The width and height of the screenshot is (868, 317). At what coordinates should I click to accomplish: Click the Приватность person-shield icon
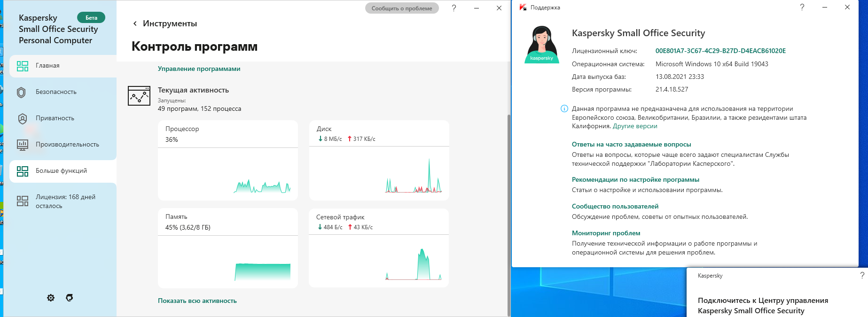tap(23, 118)
